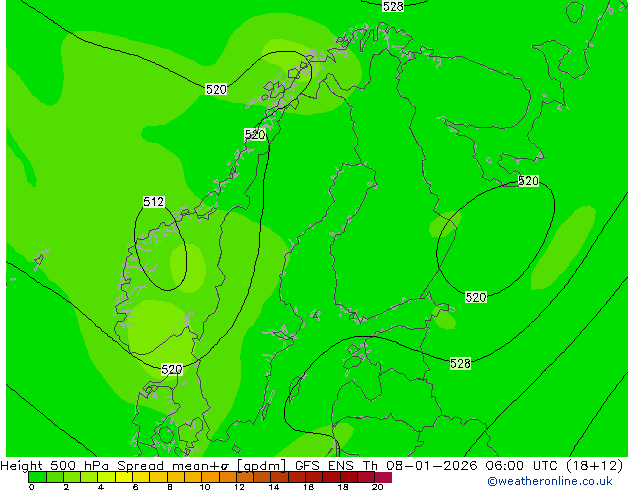Click the legend tick label '8'
Image resolution: width=634 pixels, height=490 pixels.
coord(170,487)
